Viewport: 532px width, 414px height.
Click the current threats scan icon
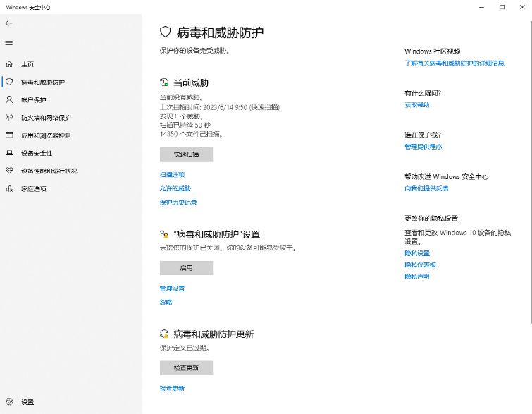tap(164, 83)
